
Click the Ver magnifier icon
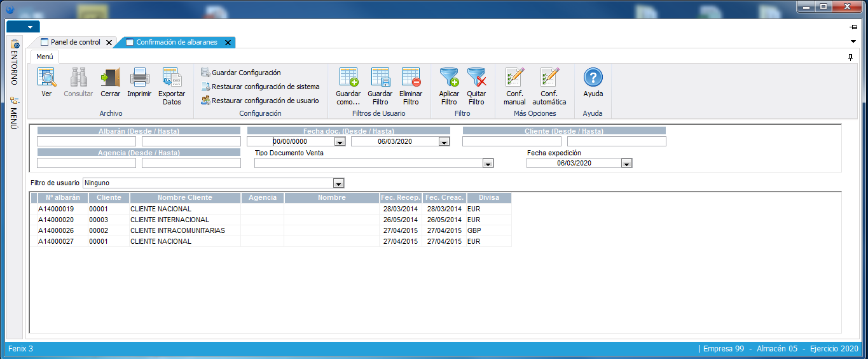(x=46, y=78)
